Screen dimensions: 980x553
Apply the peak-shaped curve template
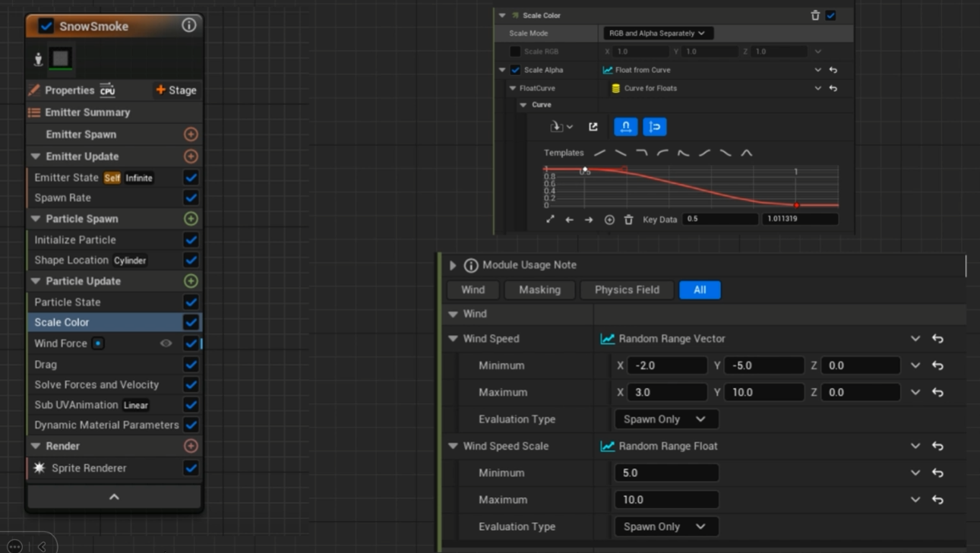tap(747, 153)
